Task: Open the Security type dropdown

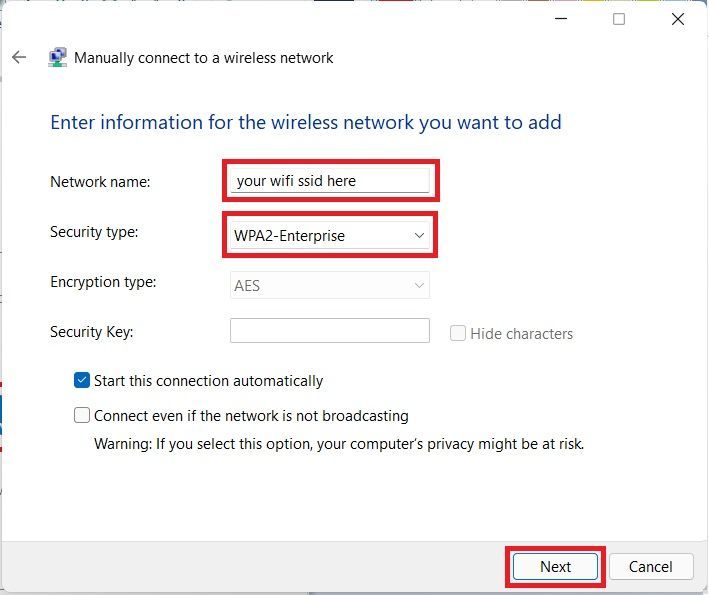Action: pos(330,236)
